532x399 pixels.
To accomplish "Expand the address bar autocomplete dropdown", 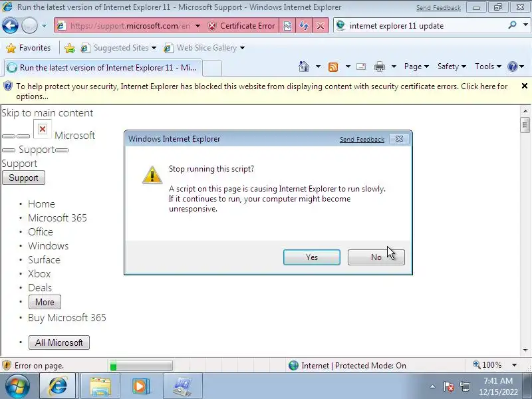I will pos(198,26).
